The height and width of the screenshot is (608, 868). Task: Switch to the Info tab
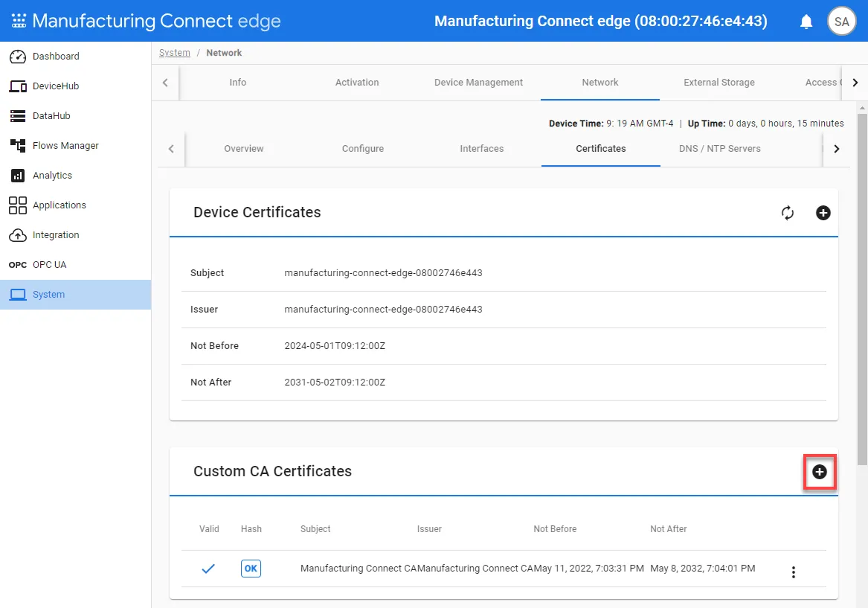pos(238,83)
